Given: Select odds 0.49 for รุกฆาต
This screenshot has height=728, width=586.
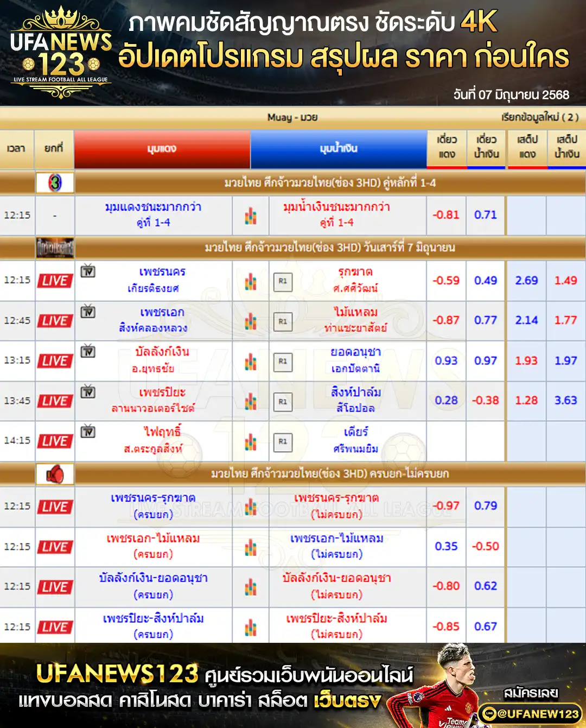Looking at the screenshot, I should pyautogui.click(x=486, y=281).
